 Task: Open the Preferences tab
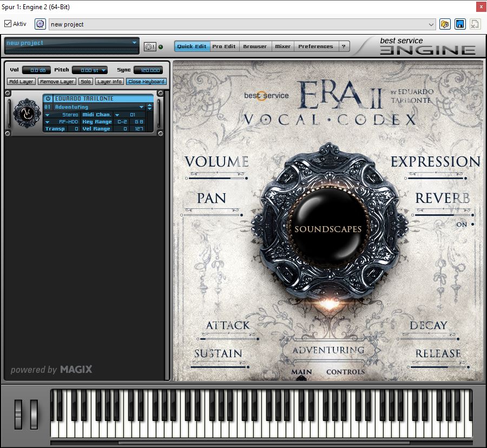315,46
